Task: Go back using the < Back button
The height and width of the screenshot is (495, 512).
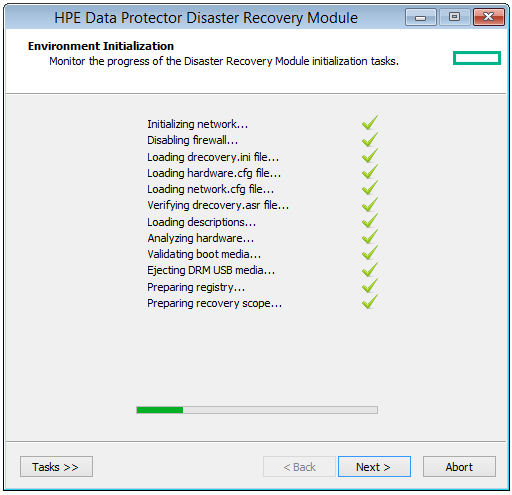Action: point(299,467)
